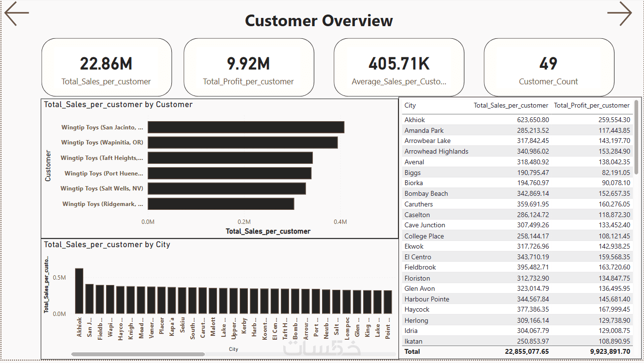Click the Haycock cell in the table
Screen dimensions: 644x363
[x=417, y=309]
